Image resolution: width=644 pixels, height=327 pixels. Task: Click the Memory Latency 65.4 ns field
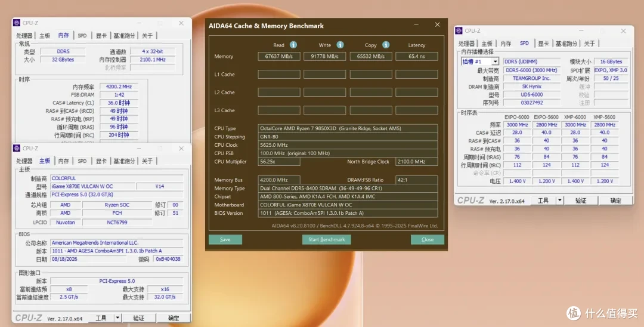tap(416, 56)
